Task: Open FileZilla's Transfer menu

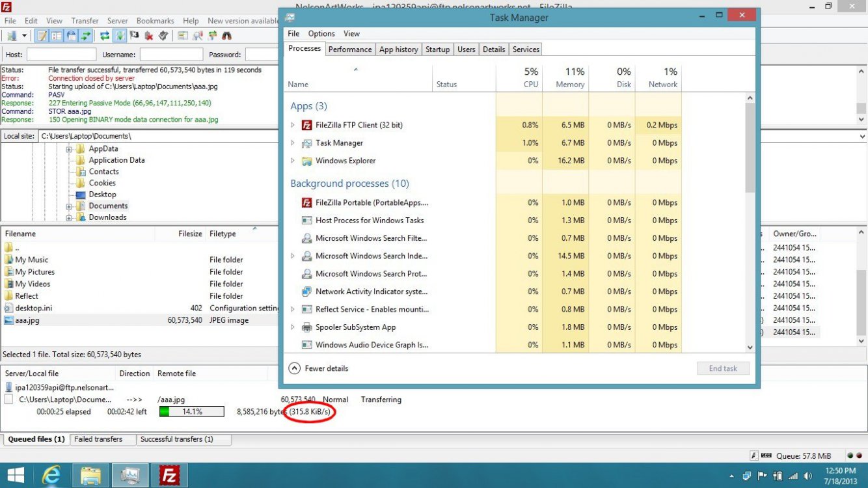Action: [x=85, y=21]
